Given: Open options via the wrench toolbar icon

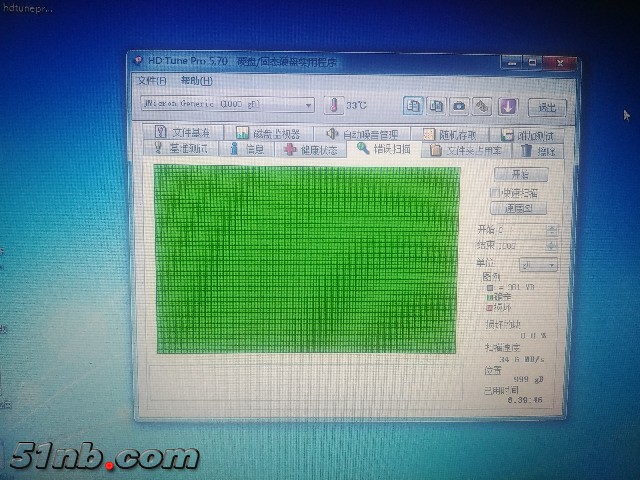Looking at the screenshot, I should pyautogui.click(x=482, y=105).
